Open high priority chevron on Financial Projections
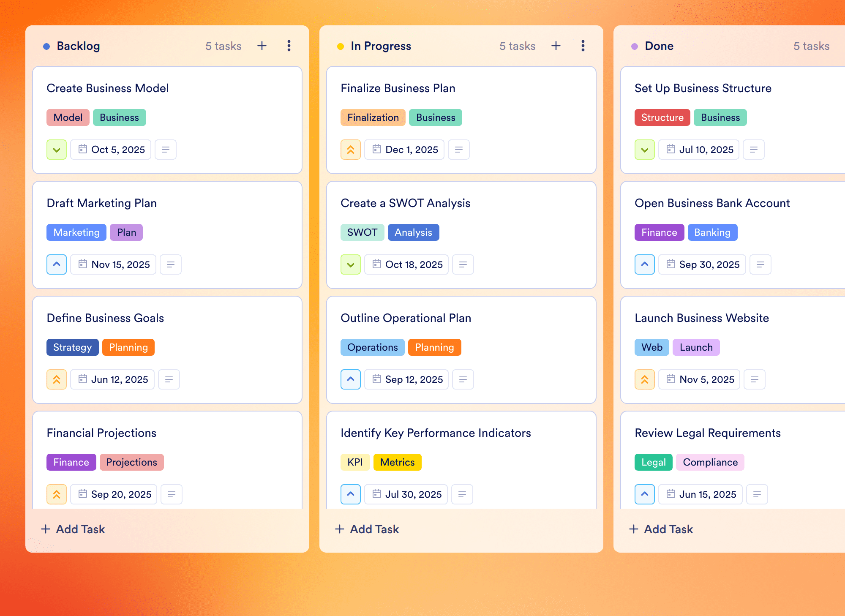The image size is (845, 616). [57, 494]
